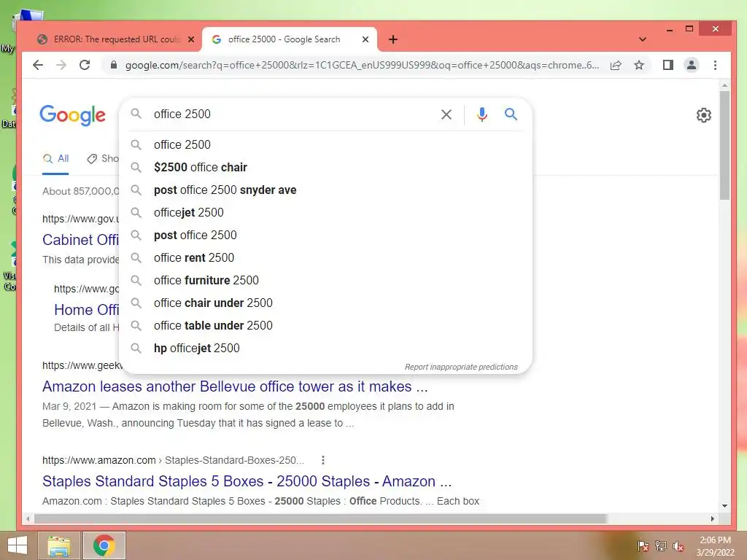Choose suggestion 'office rent 2500'
Screen dimensions: 747x560
click(x=325, y=257)
